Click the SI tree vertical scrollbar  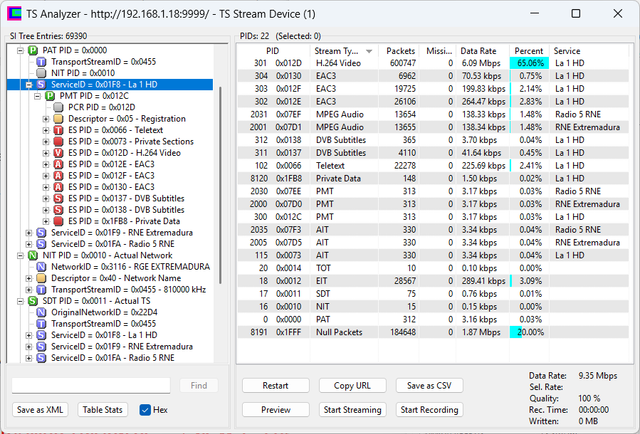coord(220,185)
